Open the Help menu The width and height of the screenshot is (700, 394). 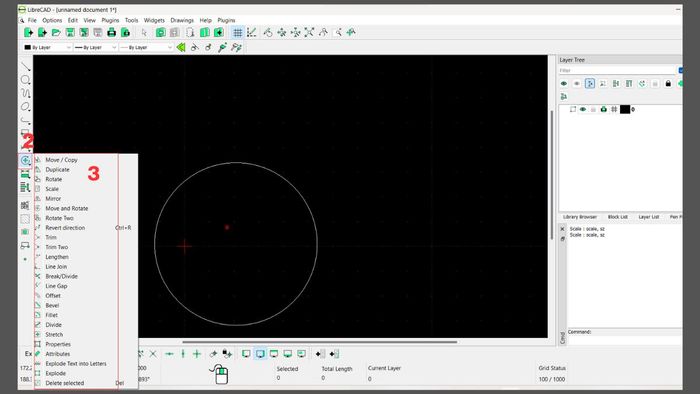pyautogui.click(x=205, y=21)
